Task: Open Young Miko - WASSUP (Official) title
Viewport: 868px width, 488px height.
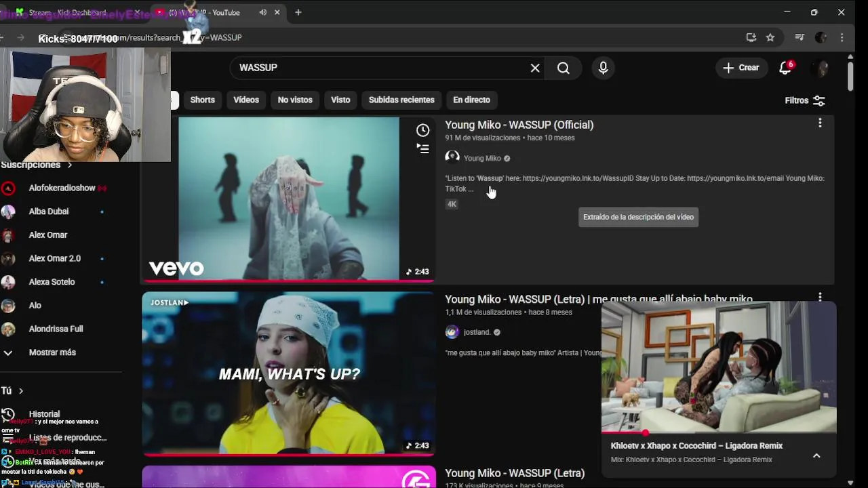Action: [519, 125]
